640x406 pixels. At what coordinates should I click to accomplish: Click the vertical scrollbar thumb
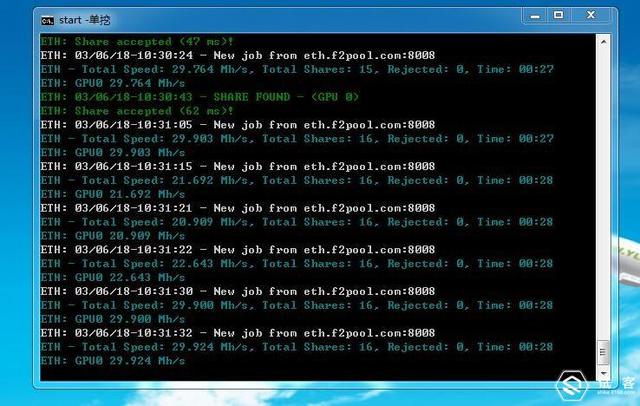tap(603, 352)
